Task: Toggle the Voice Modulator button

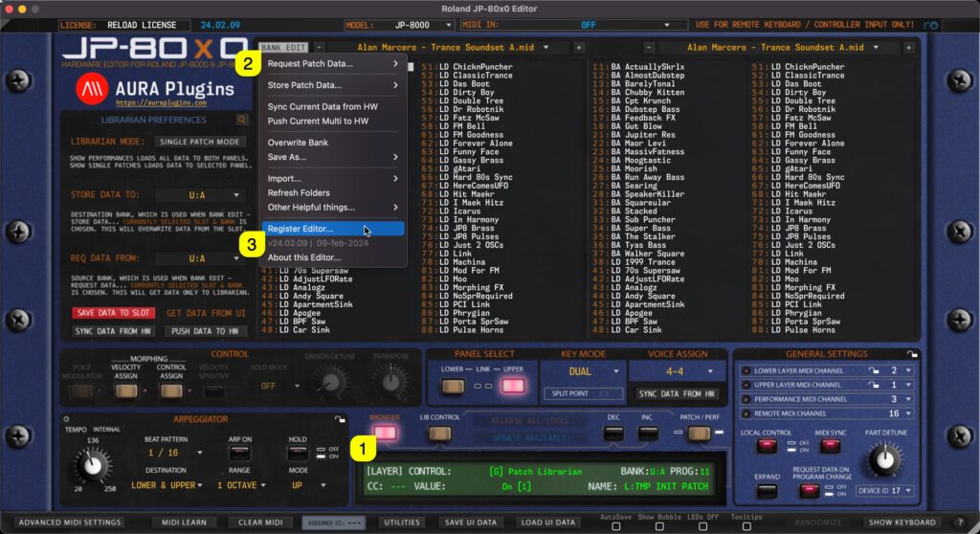Action: pos(82,391)
